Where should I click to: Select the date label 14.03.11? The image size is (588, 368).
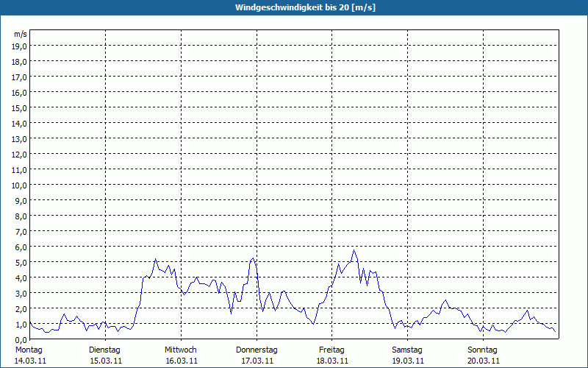pyautogui.click(x=30, y=361)
